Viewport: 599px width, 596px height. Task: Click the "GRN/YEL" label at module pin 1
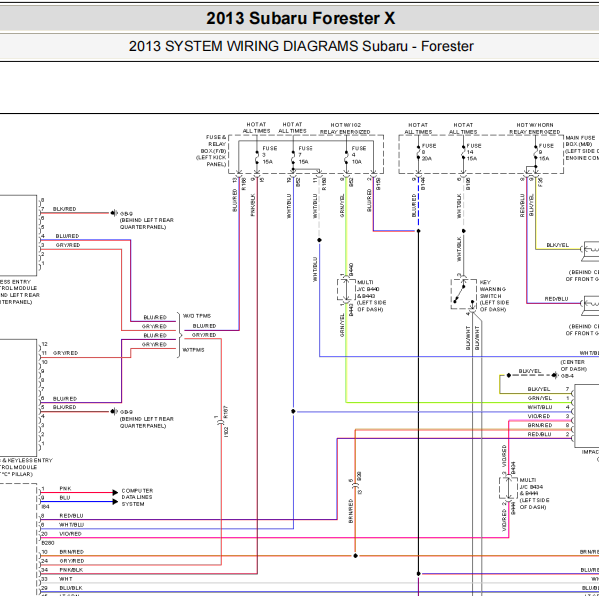coord(539,398)
